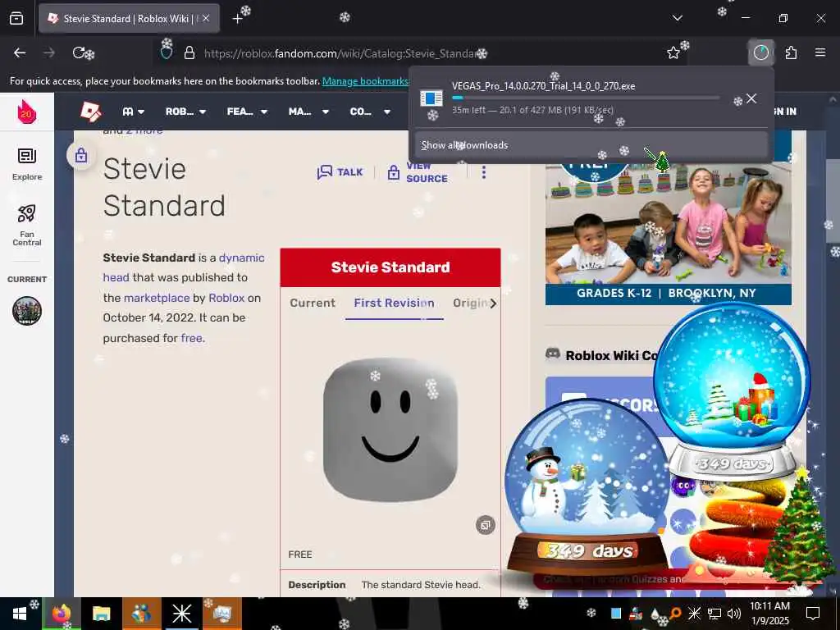The image size is (840, 630).
Task: Open the extensions puzzle icon
Action: [x=791, y=52]
